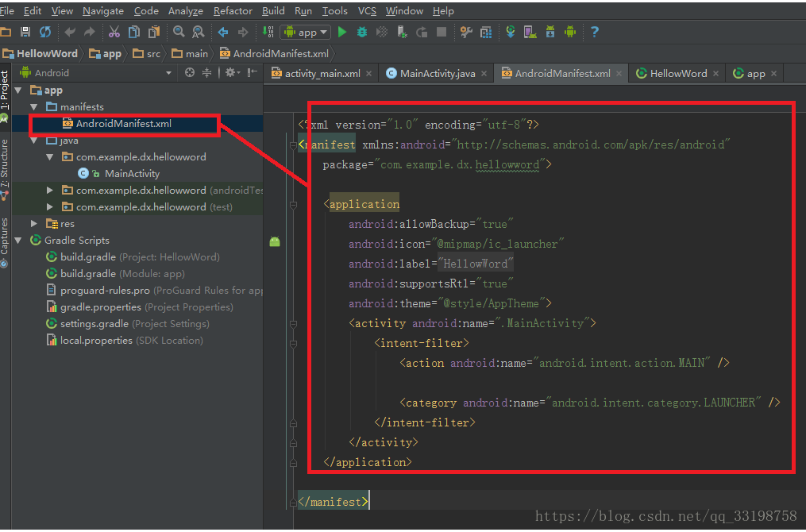Collapse the Gradle Scripts node
Viewport: 806px width, 532px height.
pos(18,240)
